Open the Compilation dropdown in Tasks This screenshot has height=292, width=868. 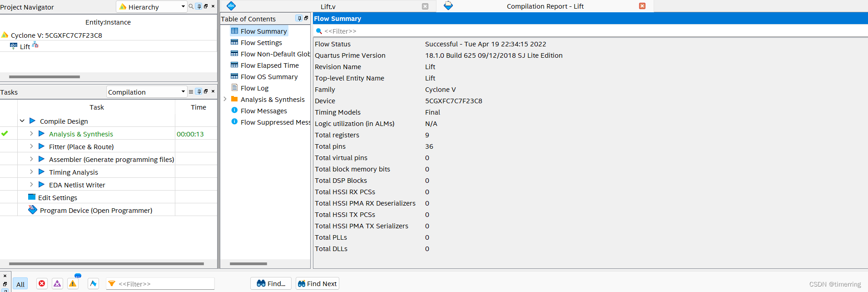(147, 92)
